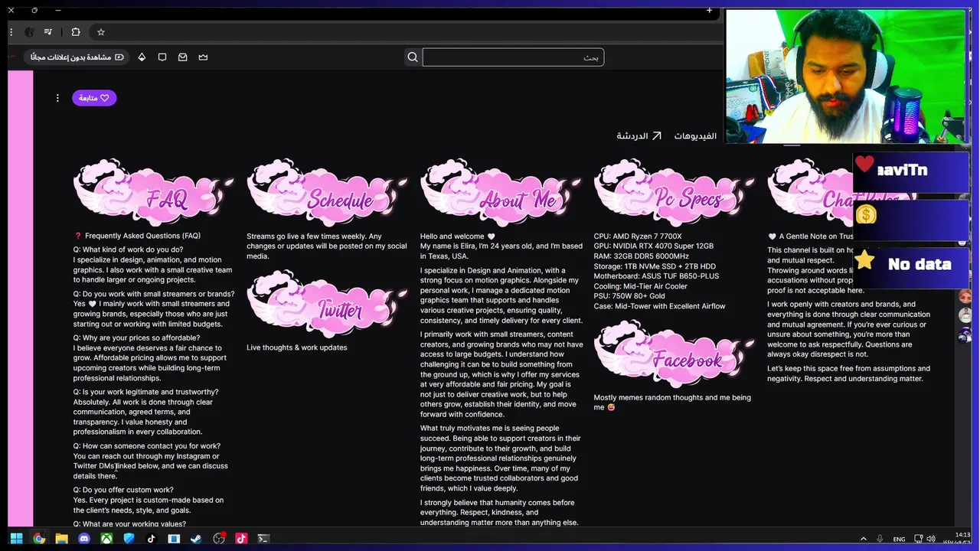Click the Twitter panel banner

point(327,304)
